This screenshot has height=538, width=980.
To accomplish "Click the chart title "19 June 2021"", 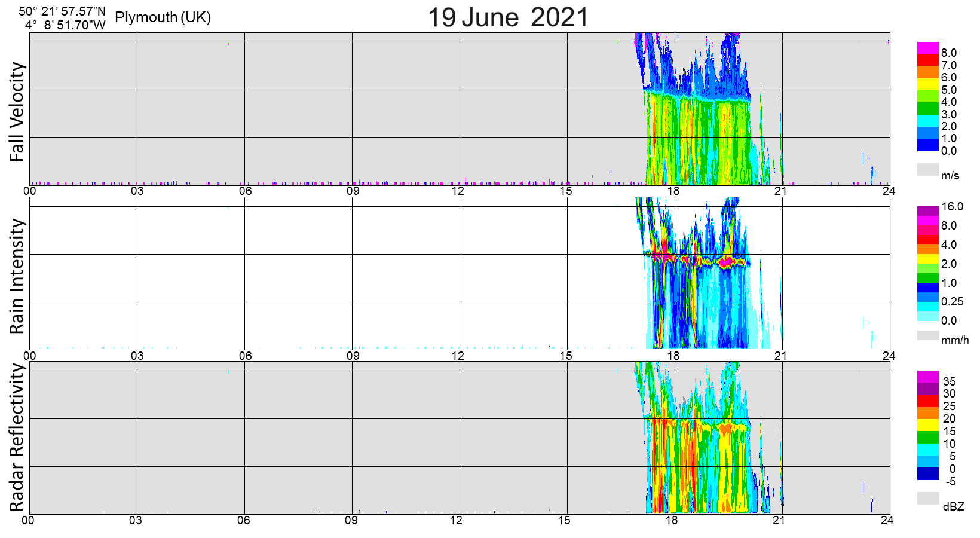I will tap(509, 17).
